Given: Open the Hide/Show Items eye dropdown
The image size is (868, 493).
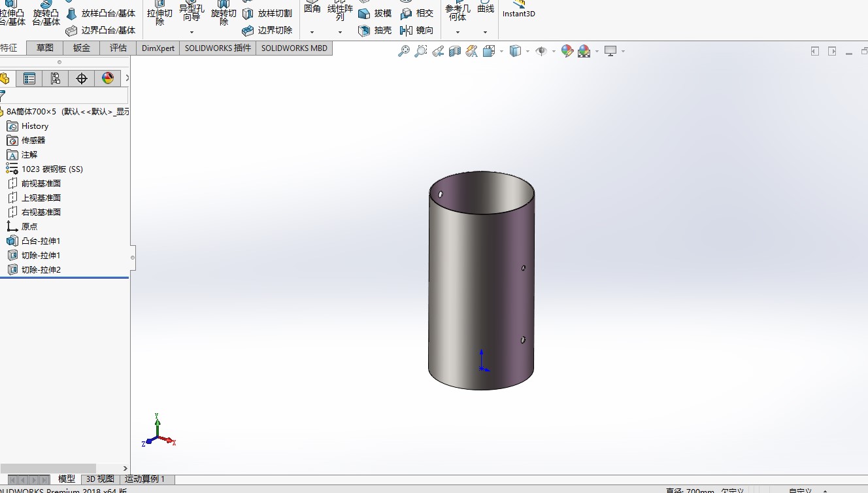Looking at the screenshot, I should pyautogui.click(x=554, y=51).
